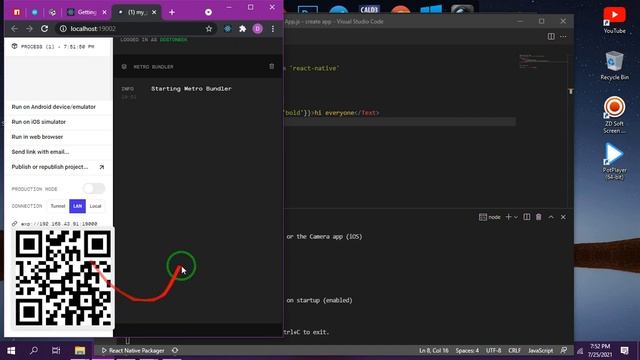
Task: Close the VS Code terminal panel
Action: [563, 217]
